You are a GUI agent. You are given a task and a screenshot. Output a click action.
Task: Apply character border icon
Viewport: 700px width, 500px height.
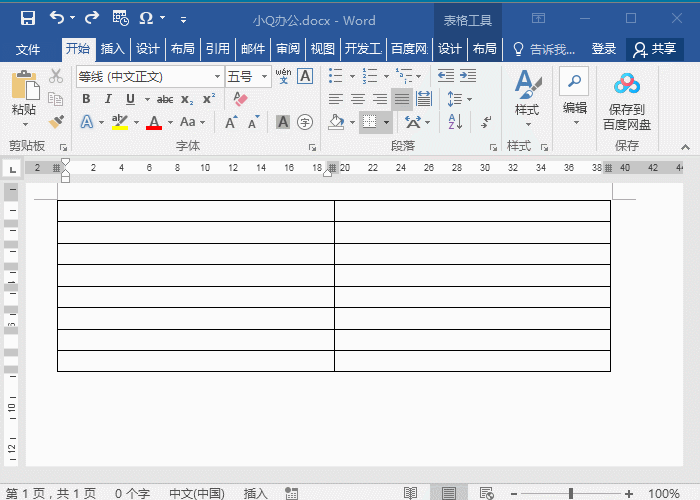(305, 76)
